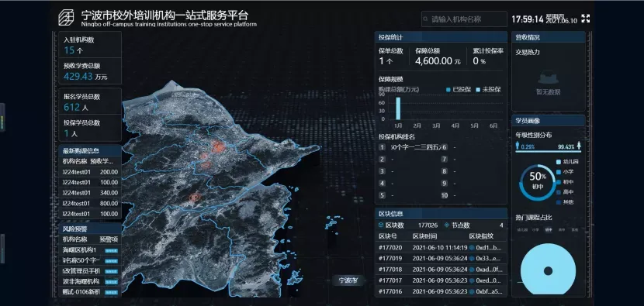Select the 其他 tab under 热门课程占比
The width and height of the screenshot is (644, 306).
point(575,230)
